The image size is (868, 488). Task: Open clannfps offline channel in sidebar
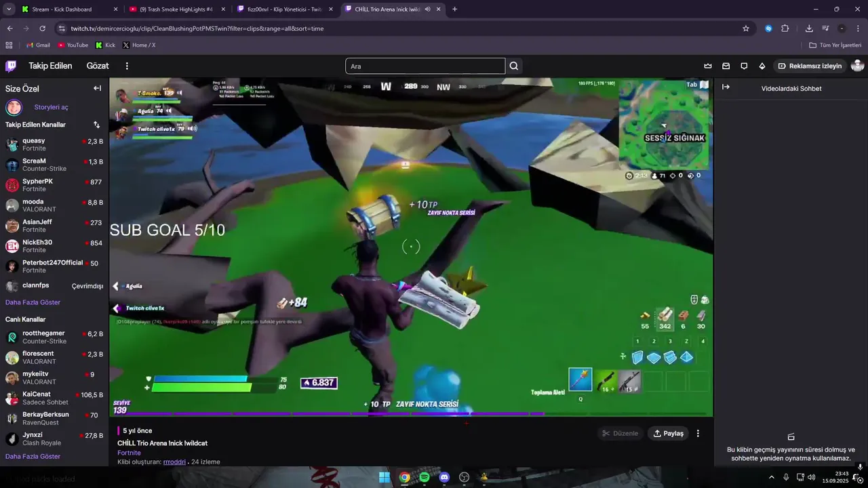pyautogui.click(x=54, y=286)
